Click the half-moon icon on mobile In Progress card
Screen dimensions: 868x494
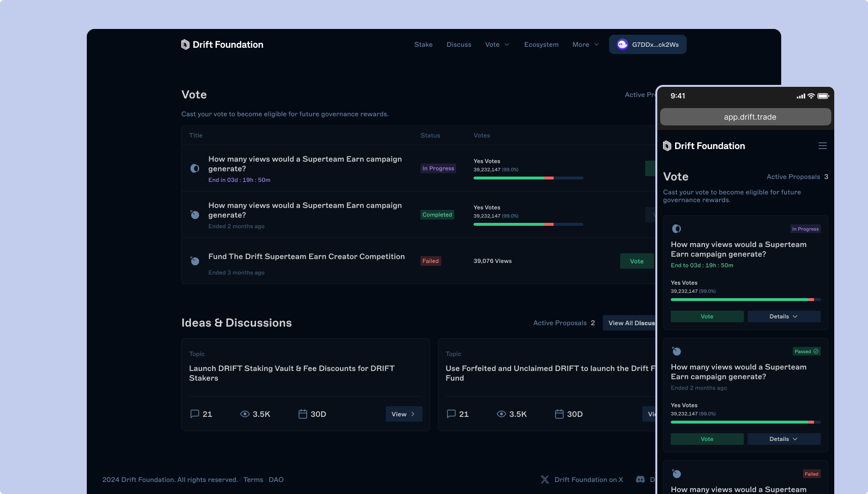click(x=677, y=229)
